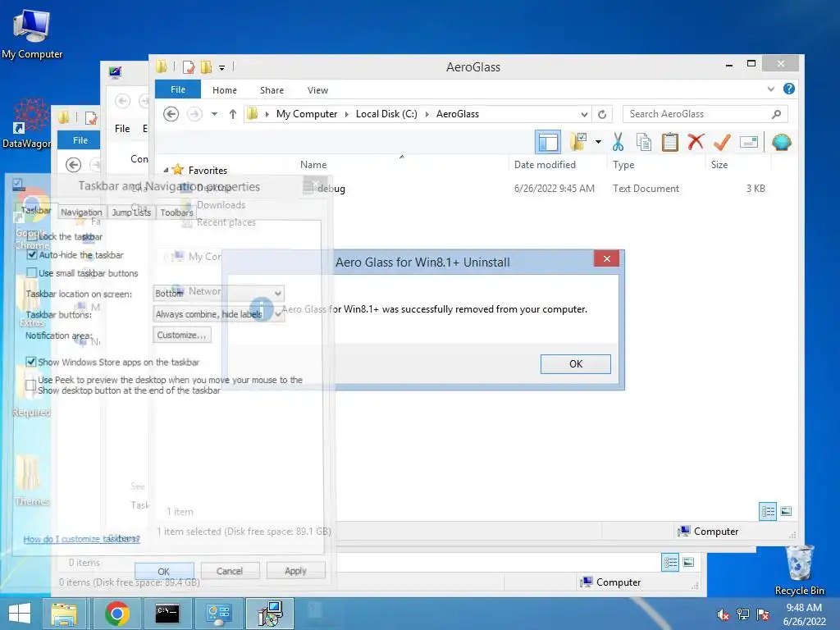Toggle Use small taskbar buttons checkbox

point(32,273)
